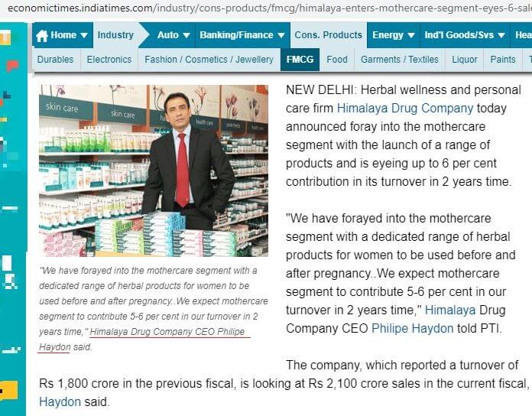This screenshot has height=416, width=532.
Task: Expand Banking/Finance dropdown arrow
Action: (x=281, y=35)
